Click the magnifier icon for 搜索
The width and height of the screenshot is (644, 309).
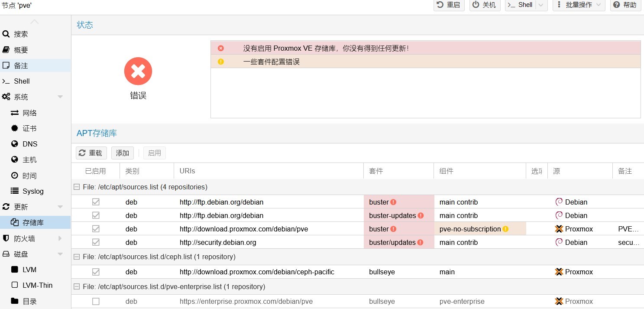point(6,34)
